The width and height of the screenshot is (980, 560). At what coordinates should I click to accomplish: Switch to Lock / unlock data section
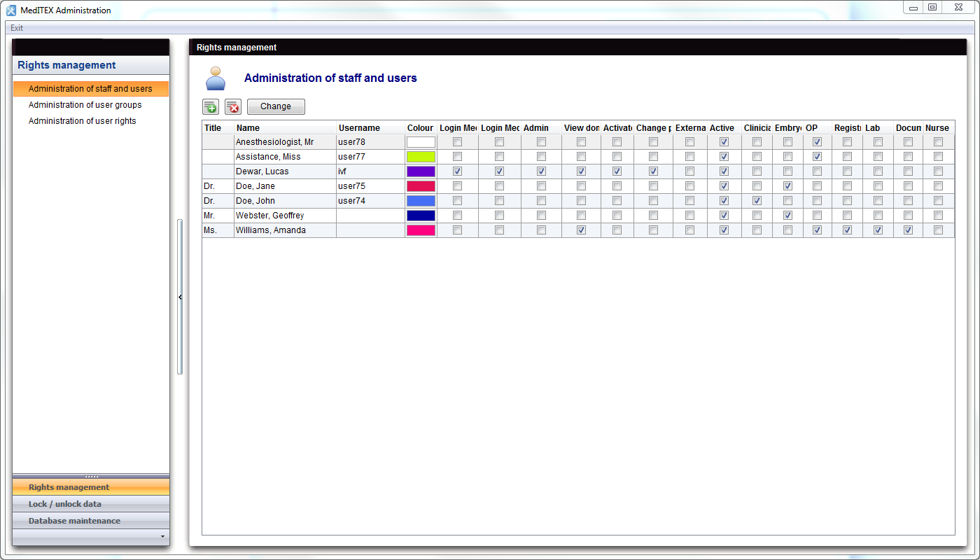coord(91,504)
